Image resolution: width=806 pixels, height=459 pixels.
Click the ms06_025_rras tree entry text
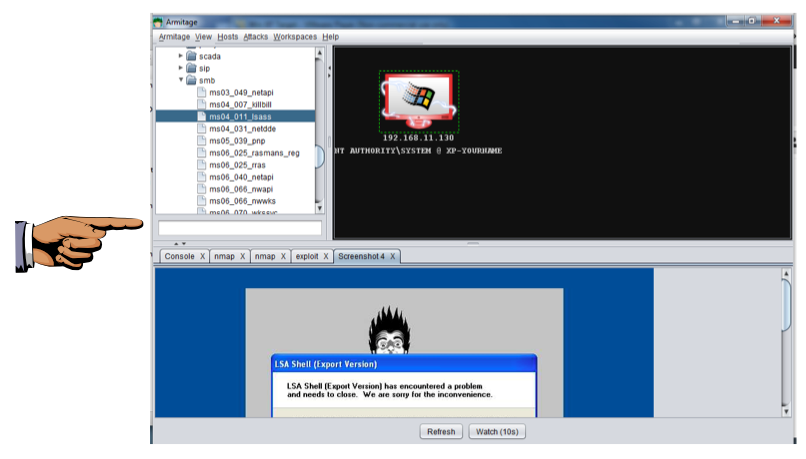(x=237, y=165)
